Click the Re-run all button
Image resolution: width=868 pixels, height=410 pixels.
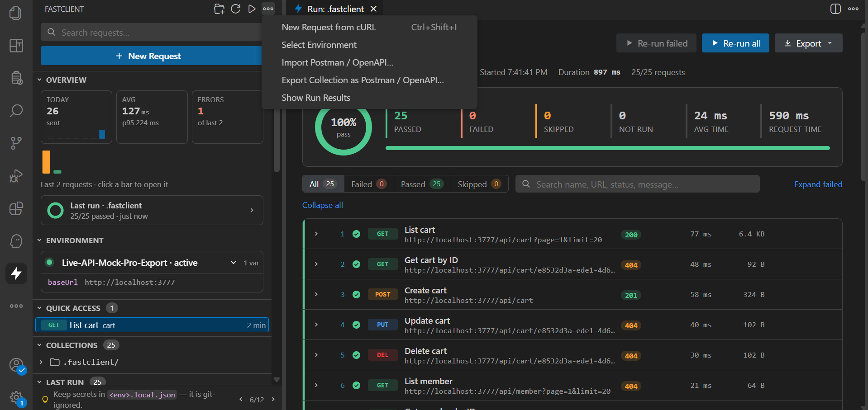(735, 43)
